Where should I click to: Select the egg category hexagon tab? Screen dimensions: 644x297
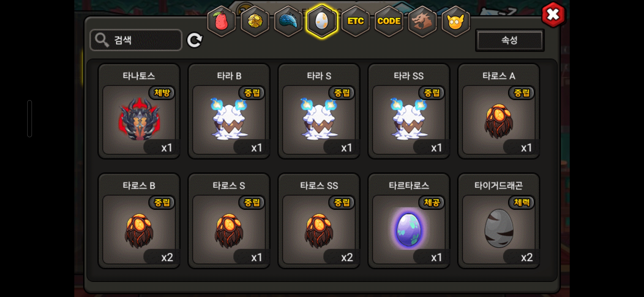tap(322, 21)
